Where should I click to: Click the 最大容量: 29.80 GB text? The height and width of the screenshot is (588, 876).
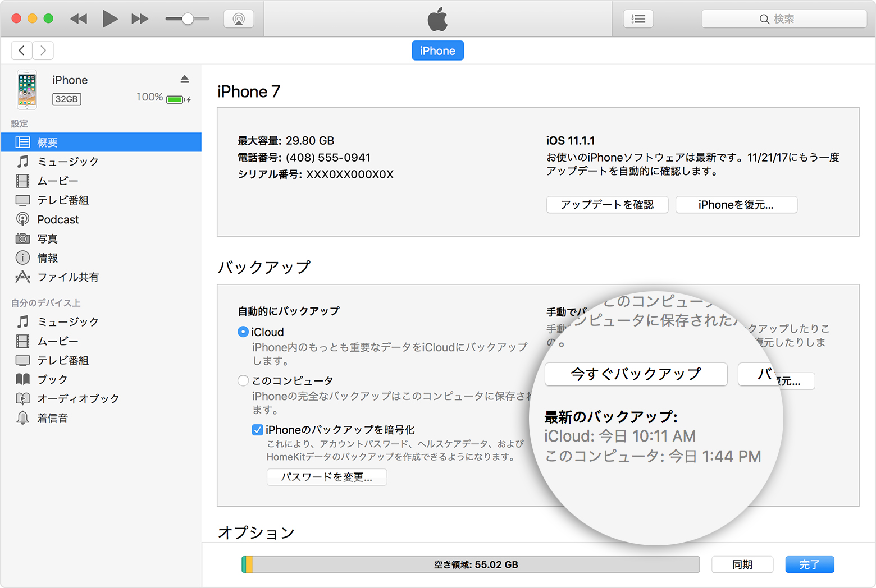tap(286, 141)
